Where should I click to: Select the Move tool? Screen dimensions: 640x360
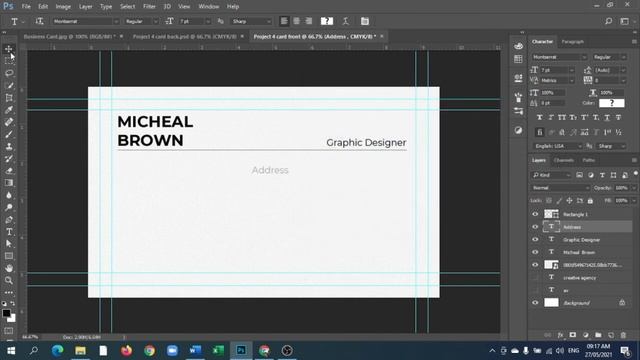click(9, 49)
